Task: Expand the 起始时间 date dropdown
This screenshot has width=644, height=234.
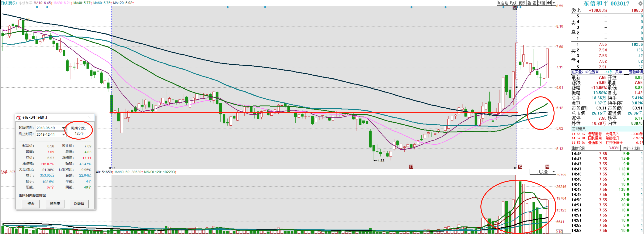Action: coord(64,128)
